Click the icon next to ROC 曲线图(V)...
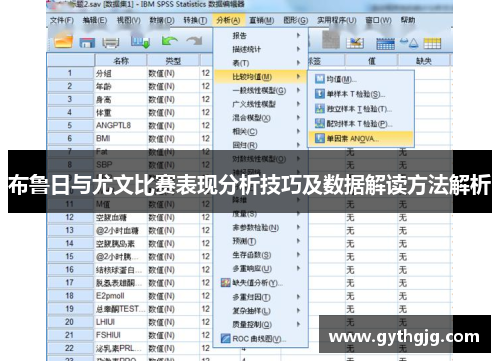The height and width of the screenshot is (362, 500). coord(226,339)
